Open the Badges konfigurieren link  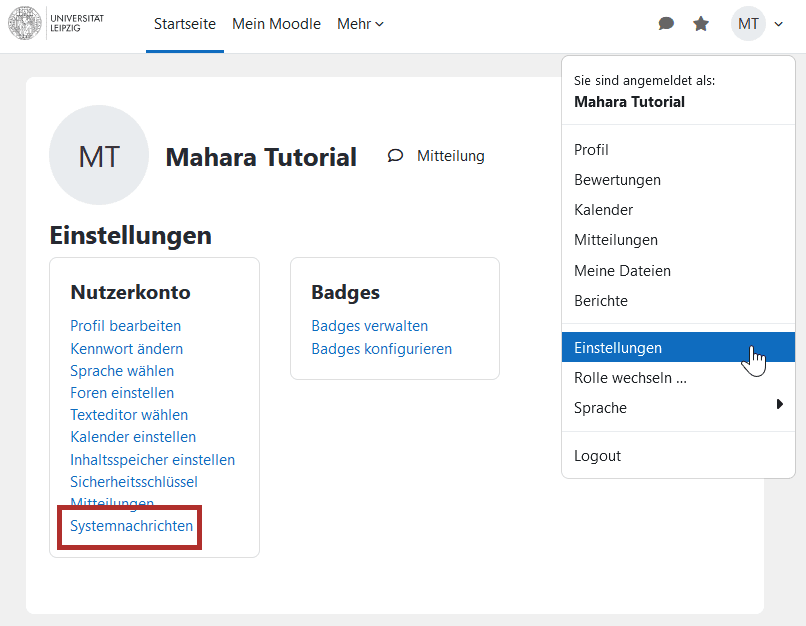coord(381,349)
